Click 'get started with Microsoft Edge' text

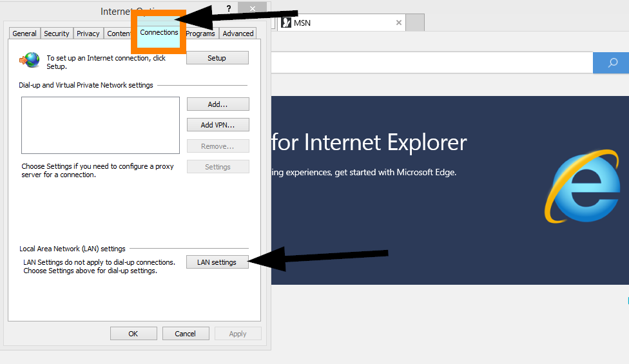coord(396,173)
